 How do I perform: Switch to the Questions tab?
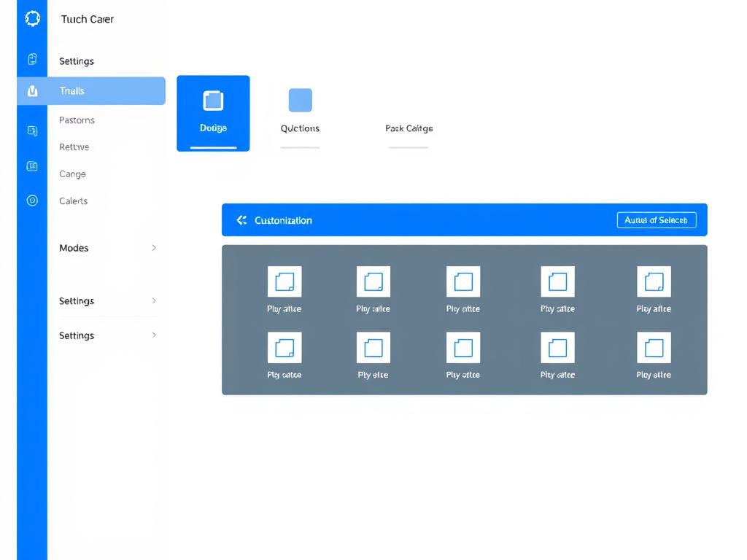[300, 128]
